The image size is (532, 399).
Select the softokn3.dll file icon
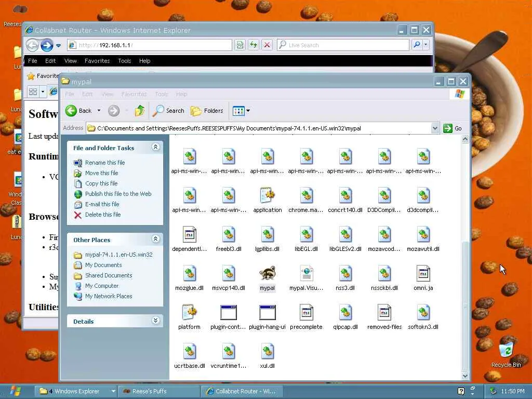tap(423, 312)
